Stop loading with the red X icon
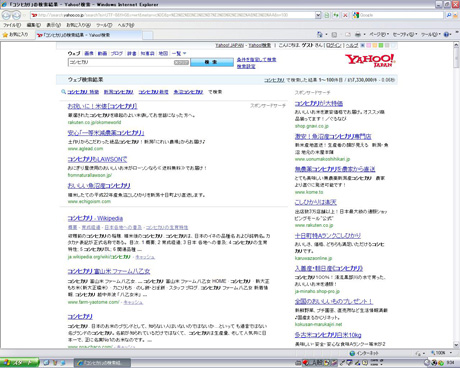The image size is (460, 368). pyautogui.click(x=345, y=15)
